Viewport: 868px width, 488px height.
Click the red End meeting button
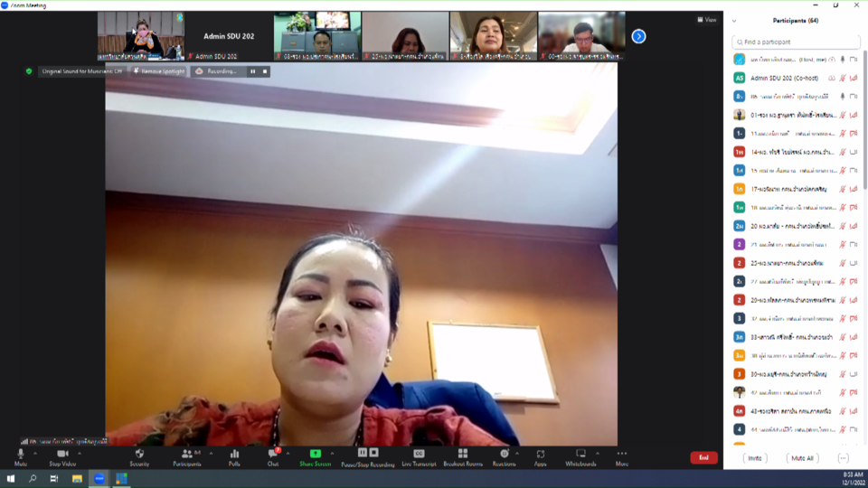coord(703,457)
